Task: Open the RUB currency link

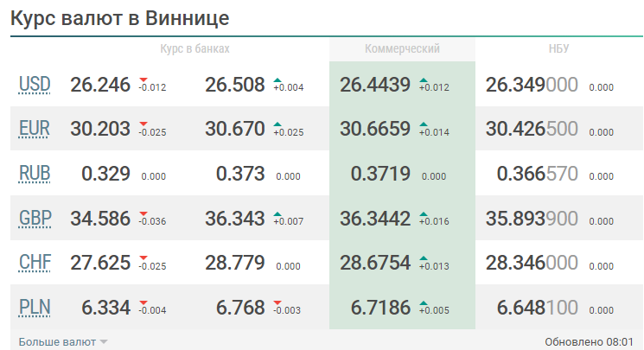Action: point(35,174)
